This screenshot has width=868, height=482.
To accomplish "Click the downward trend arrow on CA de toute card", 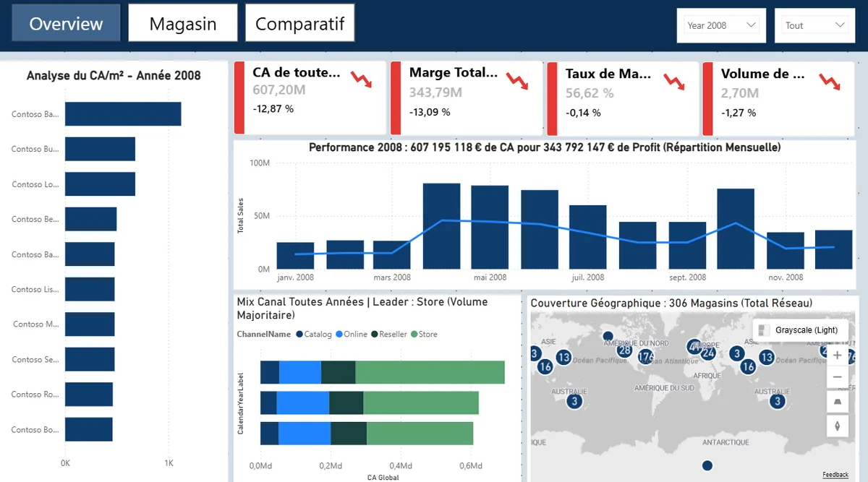I will point(362,79).
